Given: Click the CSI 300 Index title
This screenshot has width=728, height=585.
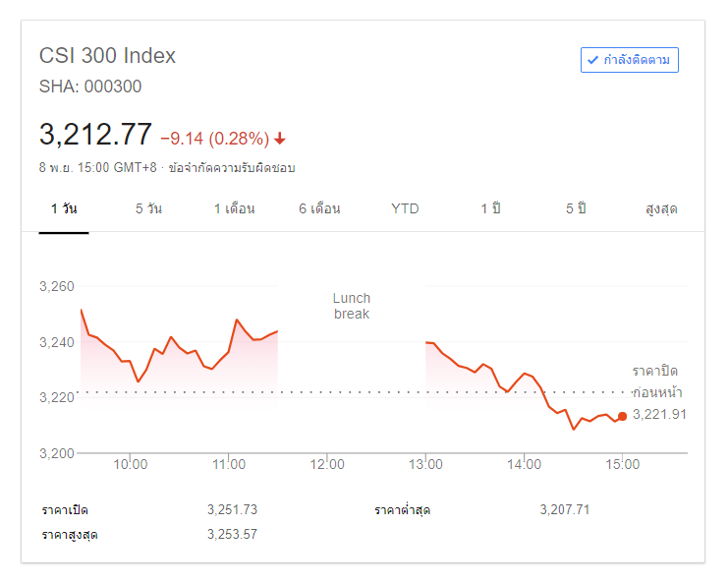Looking at the screenshot, I should [107, 55].
